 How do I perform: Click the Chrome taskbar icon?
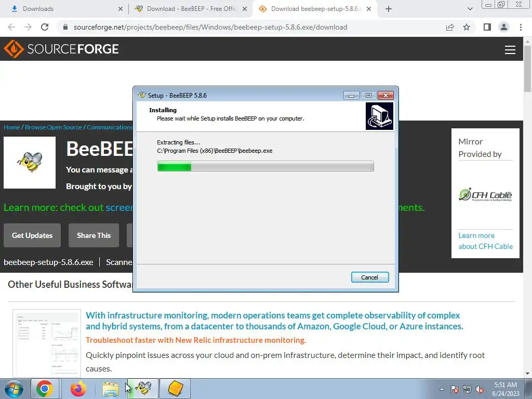point(45,389)
